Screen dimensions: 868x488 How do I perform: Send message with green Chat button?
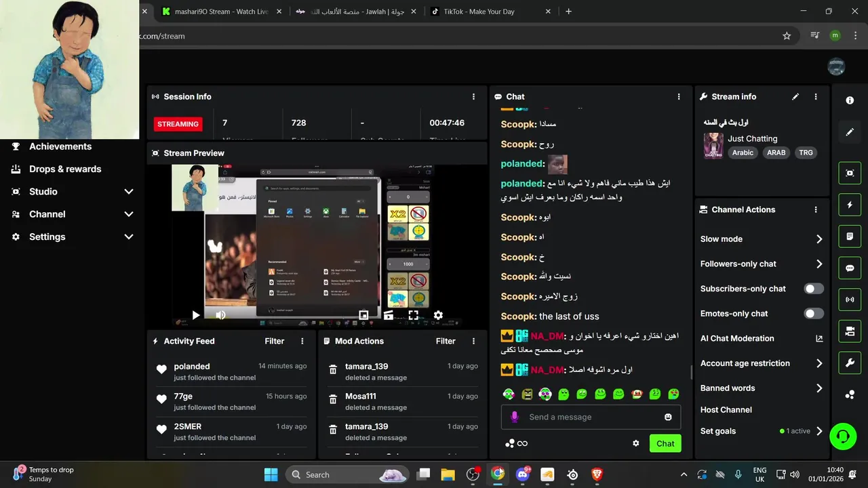665,443
